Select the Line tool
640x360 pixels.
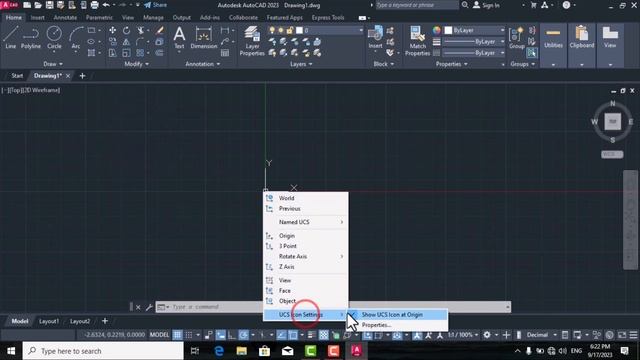pos(11,38)
